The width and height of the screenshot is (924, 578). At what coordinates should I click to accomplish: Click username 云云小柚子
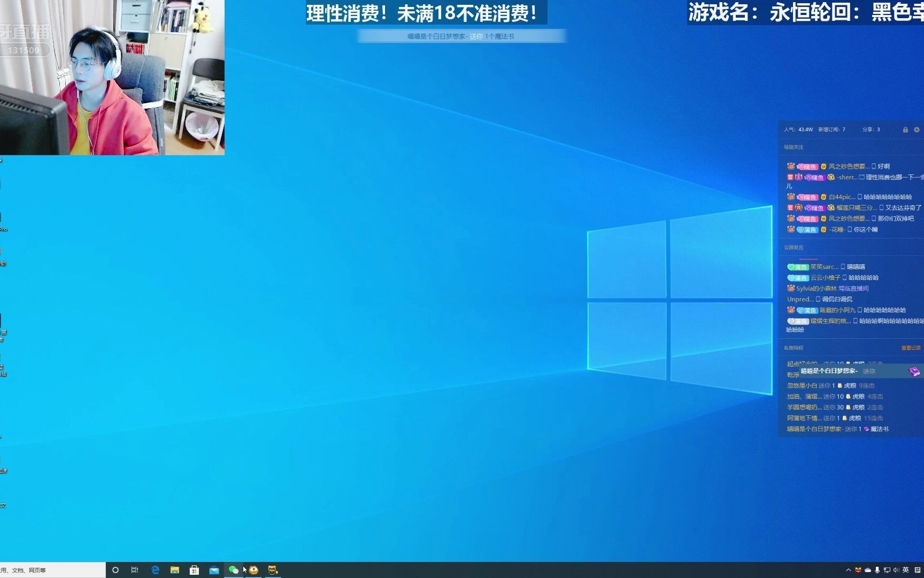coord(825,278)
